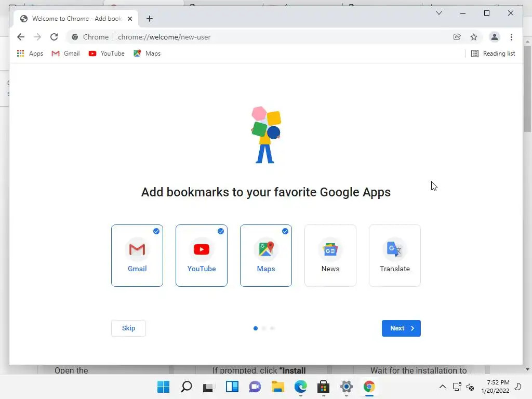Deselect the Maps app card
Viewport: 532px width, 399px height.
[x=266, y=256]
